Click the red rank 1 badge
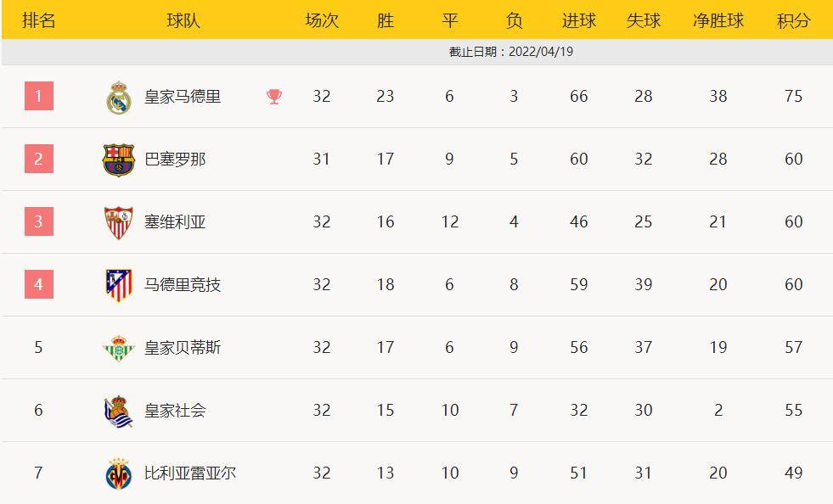The image size is (833, 504). 38,96
